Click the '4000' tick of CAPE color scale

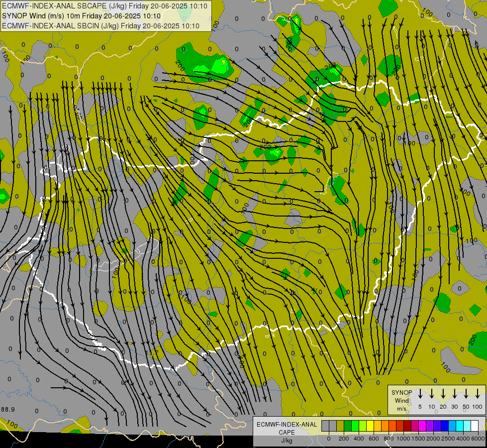[463, 439]
